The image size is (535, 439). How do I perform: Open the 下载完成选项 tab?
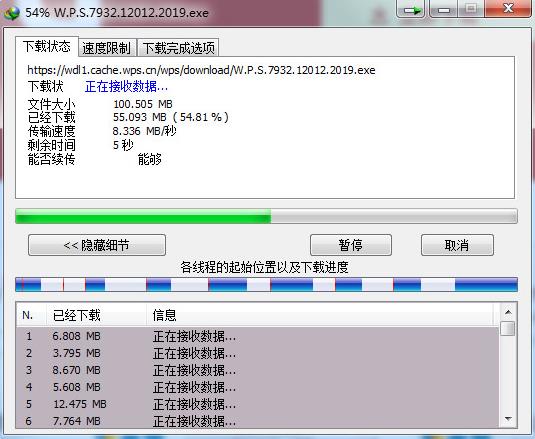tap(178, 48)
